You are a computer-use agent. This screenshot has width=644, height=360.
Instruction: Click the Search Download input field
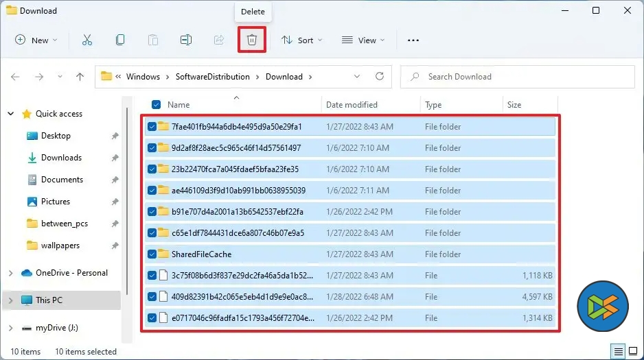pyautogui.click(x=522, y=77)
